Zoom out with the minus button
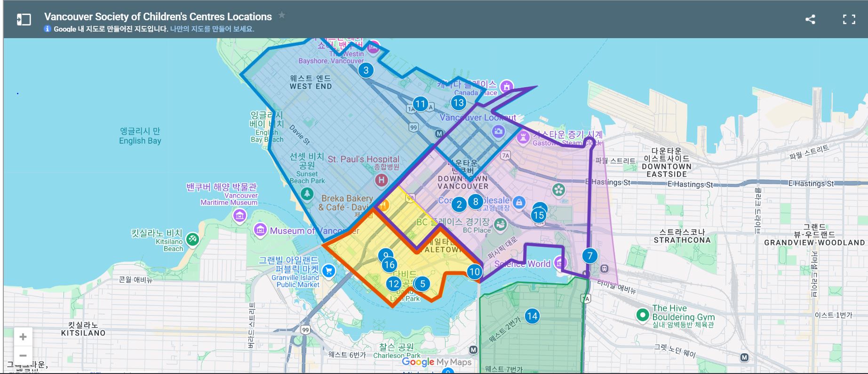Screen dimensions: 868x374 pyautogui.click(x=23, y=356)
